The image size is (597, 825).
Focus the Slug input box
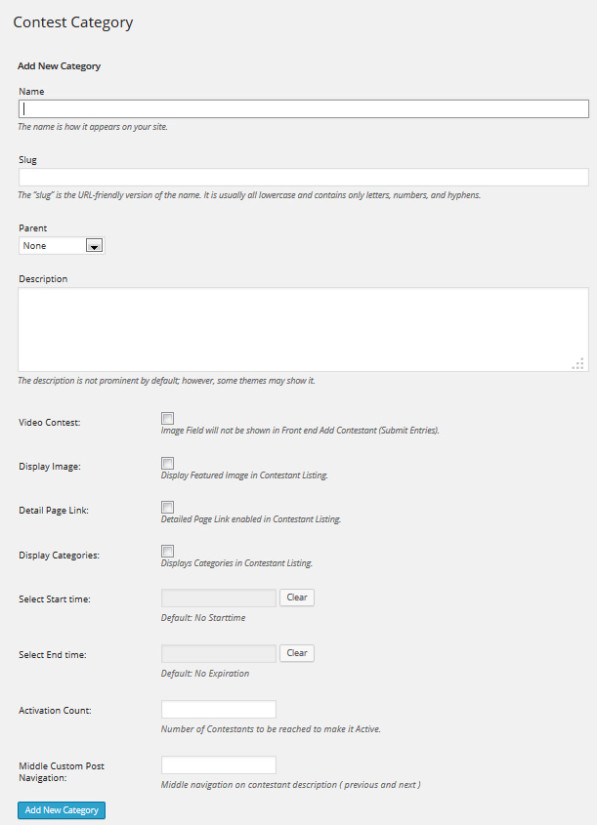point(303,177)
